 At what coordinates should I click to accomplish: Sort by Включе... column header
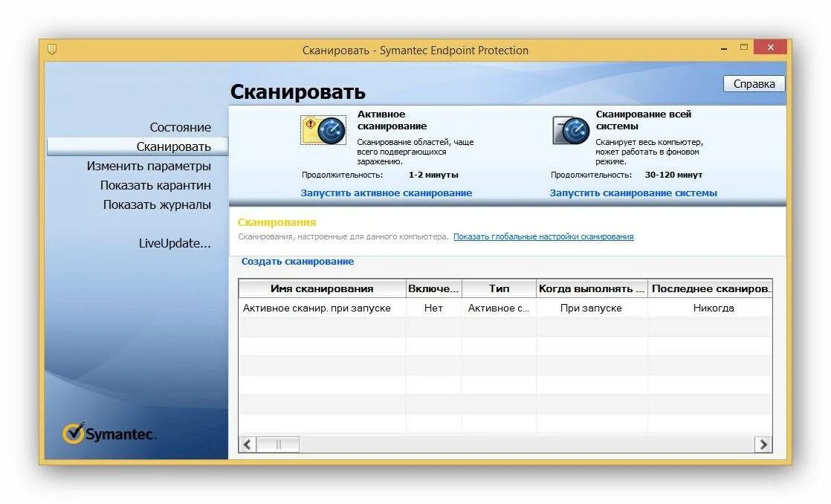[433, 288]
